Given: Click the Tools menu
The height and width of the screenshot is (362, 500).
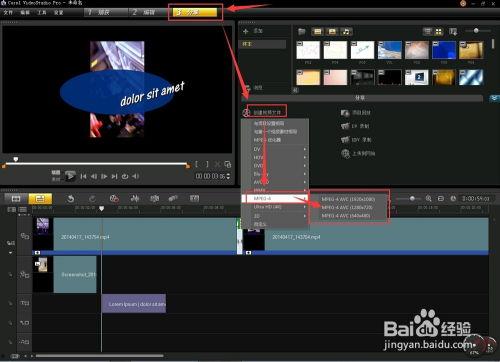Looking at the screenshot, I should [x=42, y=12].
